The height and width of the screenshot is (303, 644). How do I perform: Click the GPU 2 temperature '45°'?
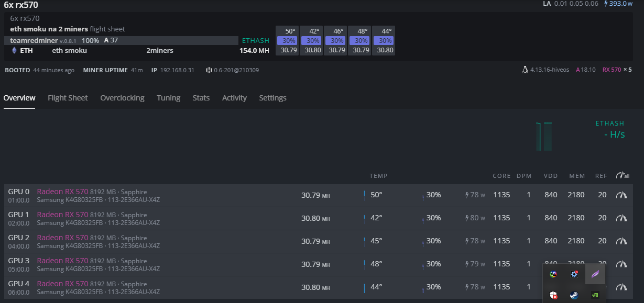click(x=376, y=241)
